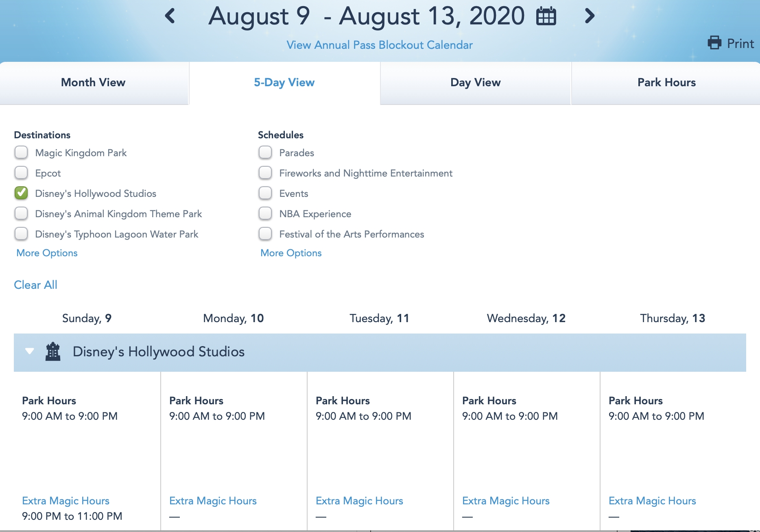
Task: Click the Wednesday, 12 column header
Action: tap(526, 318)
